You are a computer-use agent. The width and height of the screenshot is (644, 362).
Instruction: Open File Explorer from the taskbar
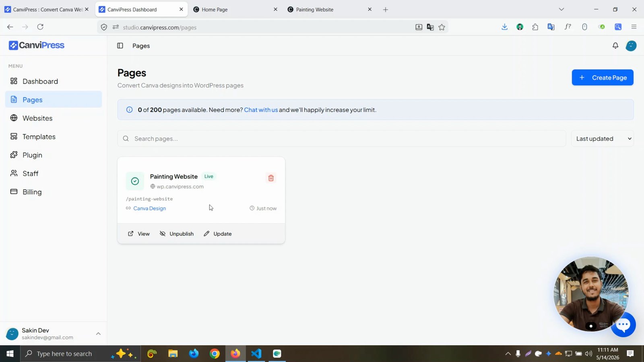[x=173, y=354]
